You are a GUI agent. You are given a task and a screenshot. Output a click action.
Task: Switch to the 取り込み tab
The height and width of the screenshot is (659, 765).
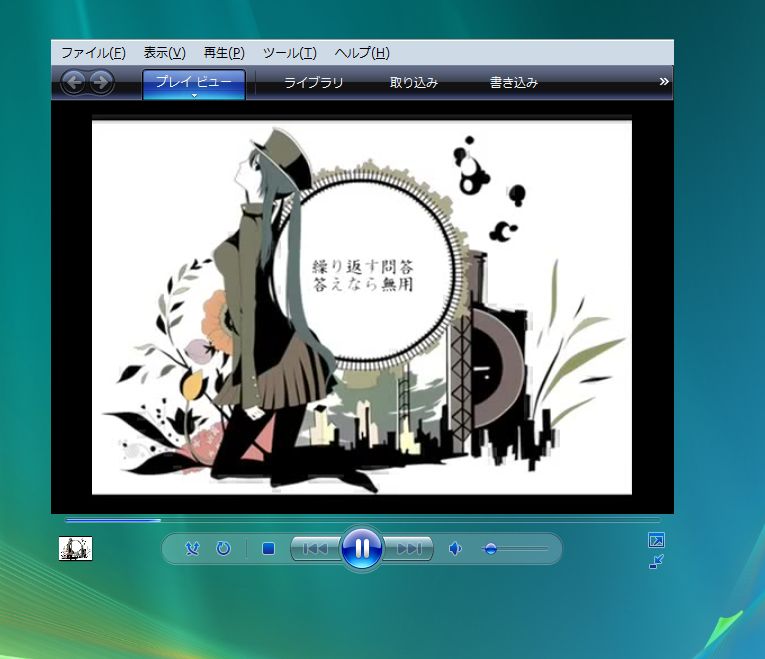point(414,82)
